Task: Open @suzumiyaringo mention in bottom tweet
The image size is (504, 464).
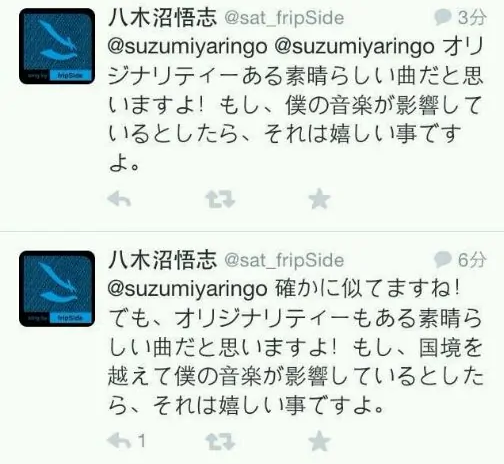Action: pos(188,289)
